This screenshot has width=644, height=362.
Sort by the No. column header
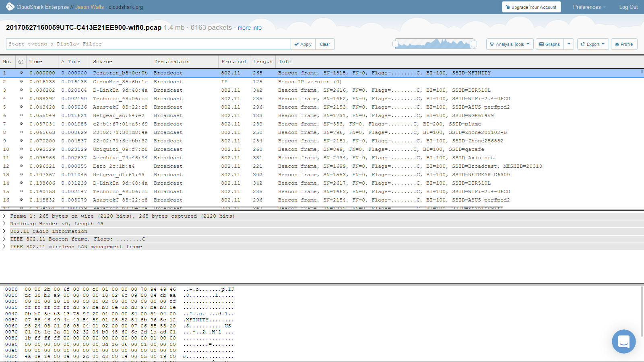7,62
